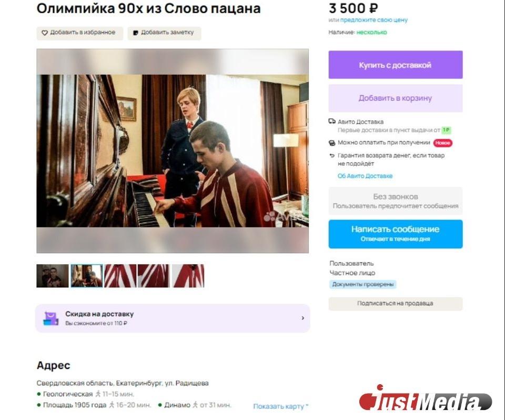This screenshot has height=420, width=505.
Task: Click the note icon next to Добавить заметку
Action: [136, 33]
